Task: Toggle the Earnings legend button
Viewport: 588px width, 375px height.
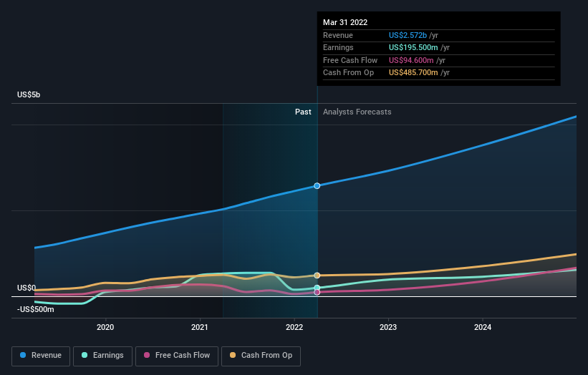Action: coord(102,356)
